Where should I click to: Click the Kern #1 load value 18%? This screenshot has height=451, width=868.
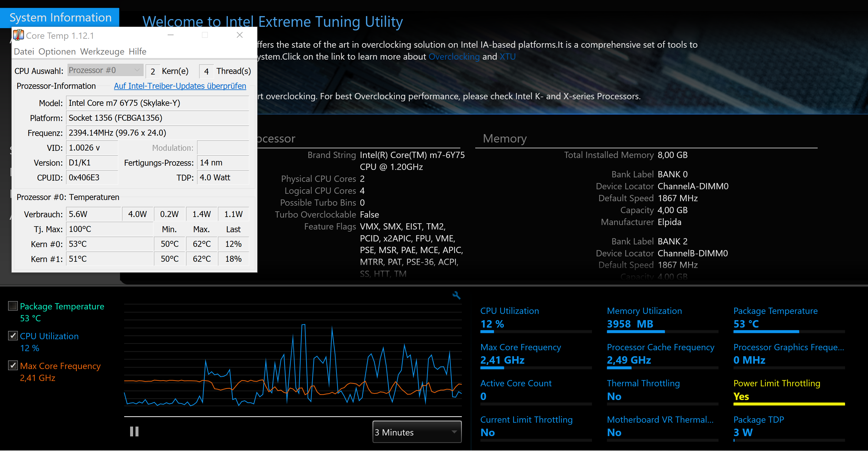(233, 259)
